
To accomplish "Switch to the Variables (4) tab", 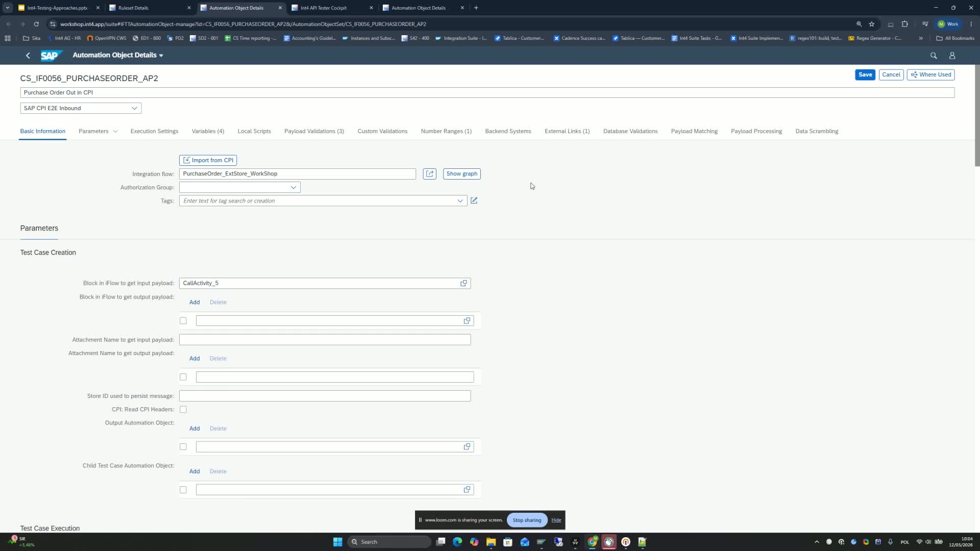I will coord(208,131).
